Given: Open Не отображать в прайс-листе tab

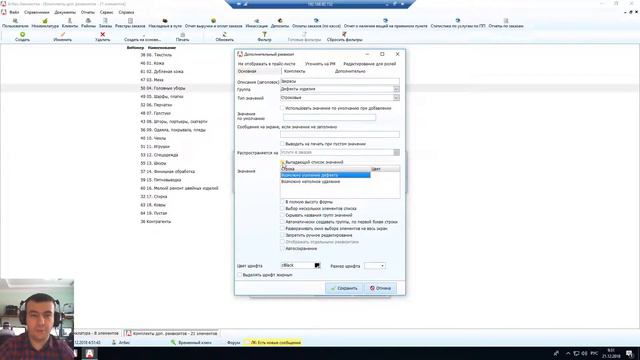Looking at the screenshot, I should [x=267, y=64].
